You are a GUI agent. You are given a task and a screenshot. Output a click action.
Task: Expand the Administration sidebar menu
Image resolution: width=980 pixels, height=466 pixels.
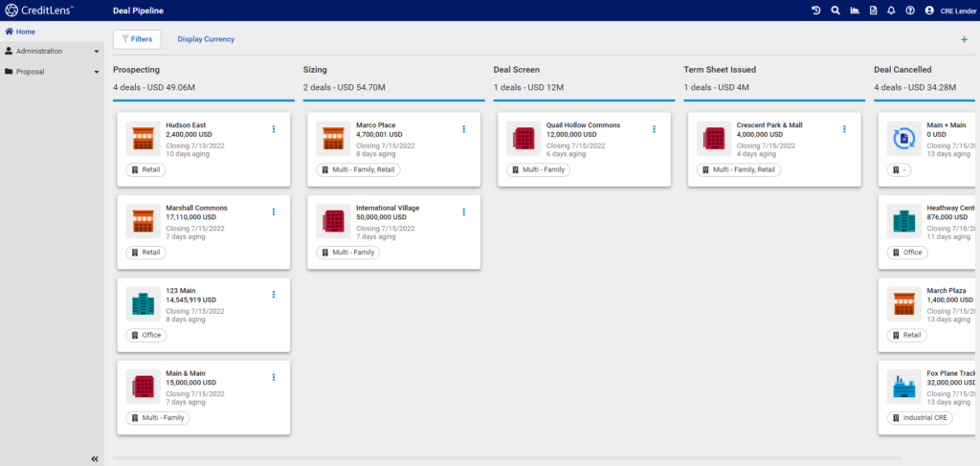(x=52, y=51)
